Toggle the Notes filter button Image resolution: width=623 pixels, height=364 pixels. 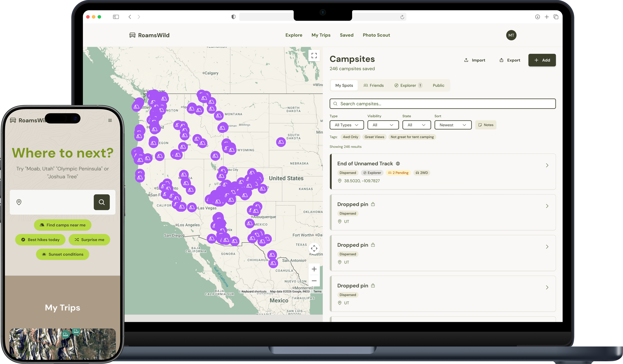(x=486, y=125)
